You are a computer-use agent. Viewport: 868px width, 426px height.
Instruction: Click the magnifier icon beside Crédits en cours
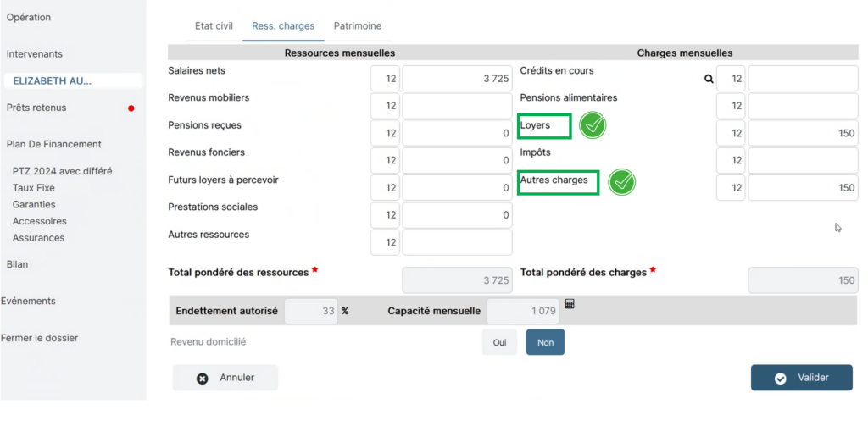709,79
